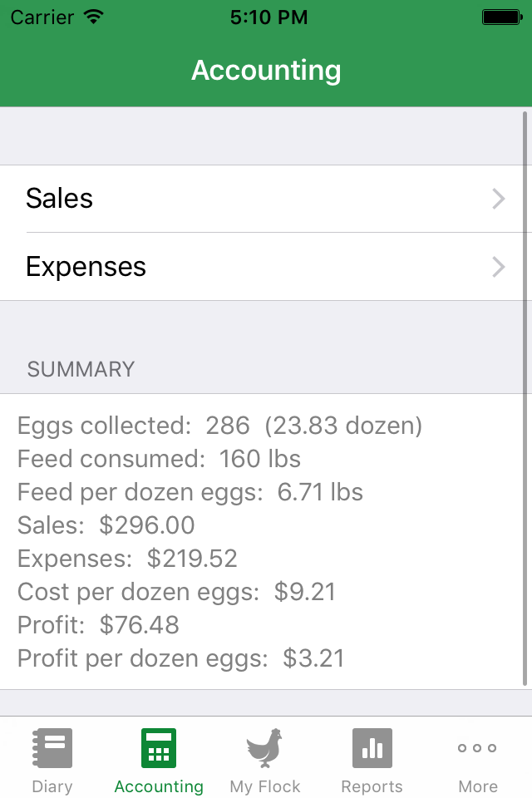Tap the status bar clock
This screenshot has width=532, height=798.
268,17
